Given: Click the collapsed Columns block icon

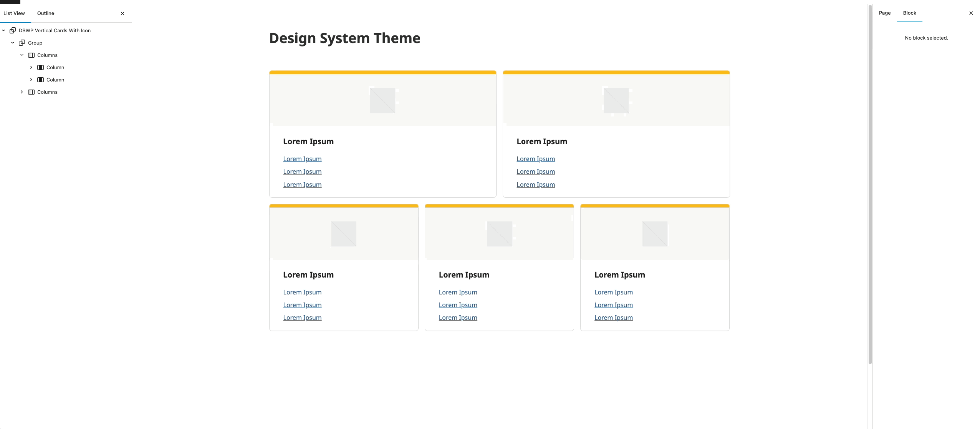Looking at the screenshot, I should [x=31, y=92].
